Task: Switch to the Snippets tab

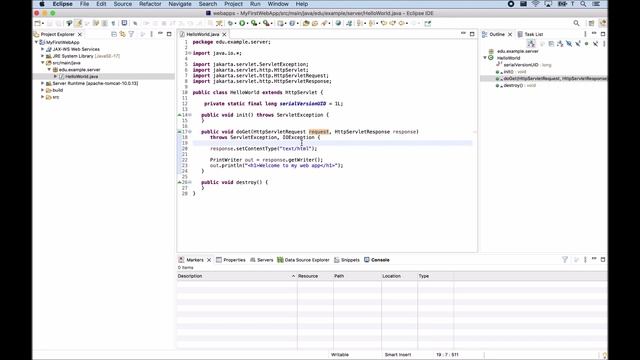Action: (347, 260)
